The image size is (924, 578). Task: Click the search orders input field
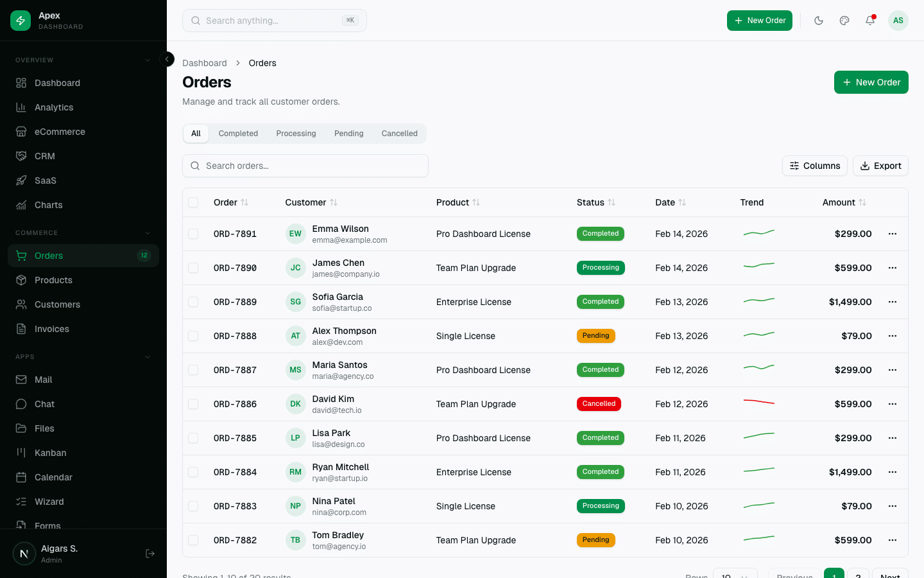[305, 166]
